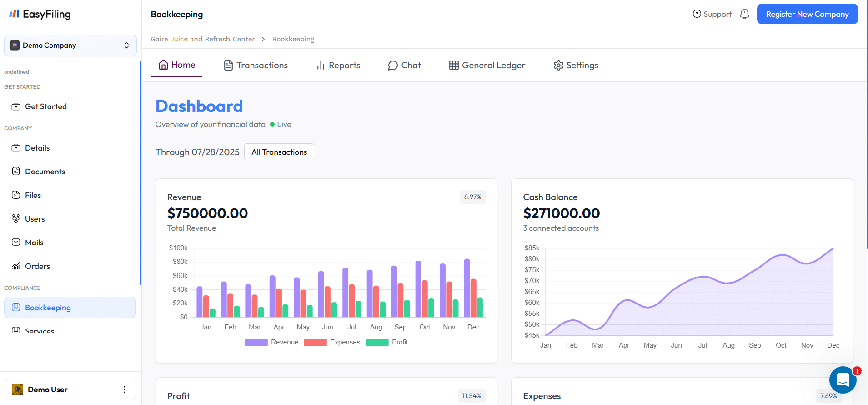868x405 pixels.
Task: Open Documents in the sidebar
Action: coord(45,172)
